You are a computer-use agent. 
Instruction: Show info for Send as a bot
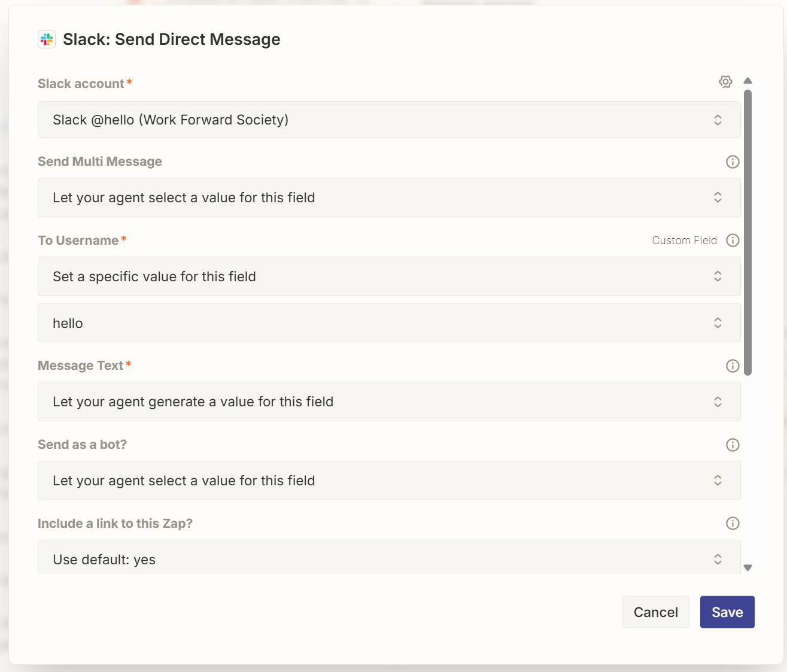click(x=733, y=445)
